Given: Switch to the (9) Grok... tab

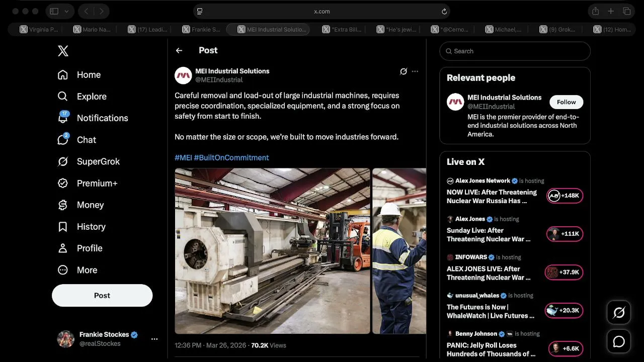Looking at the screenshot, I should pyautogui.click(x=557, y=30).
